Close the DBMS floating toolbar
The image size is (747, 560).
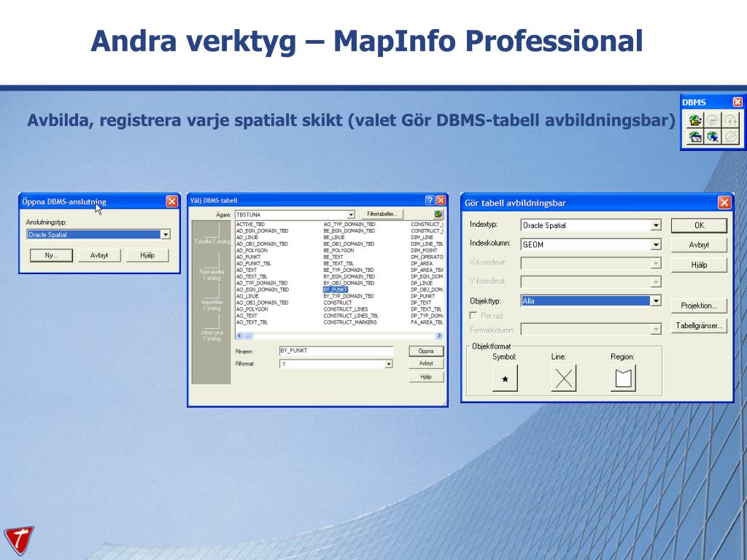tap(738, 102)
